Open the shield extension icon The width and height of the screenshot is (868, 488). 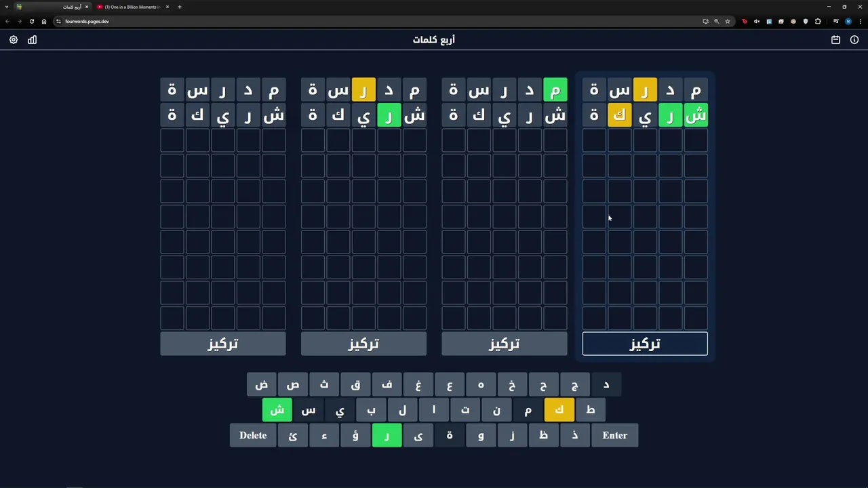[x=806, y=21]
